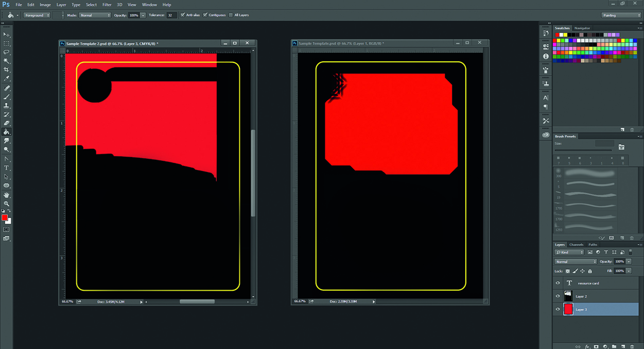The image size is (644, 349).
Task: Open the Opacity arrow in options bar
Action: pyautogui.click(x=143, y=15)
